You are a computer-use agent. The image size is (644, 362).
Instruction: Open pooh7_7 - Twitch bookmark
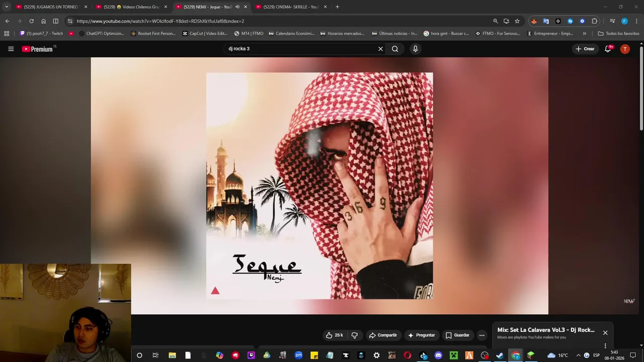tap(41, 34)
